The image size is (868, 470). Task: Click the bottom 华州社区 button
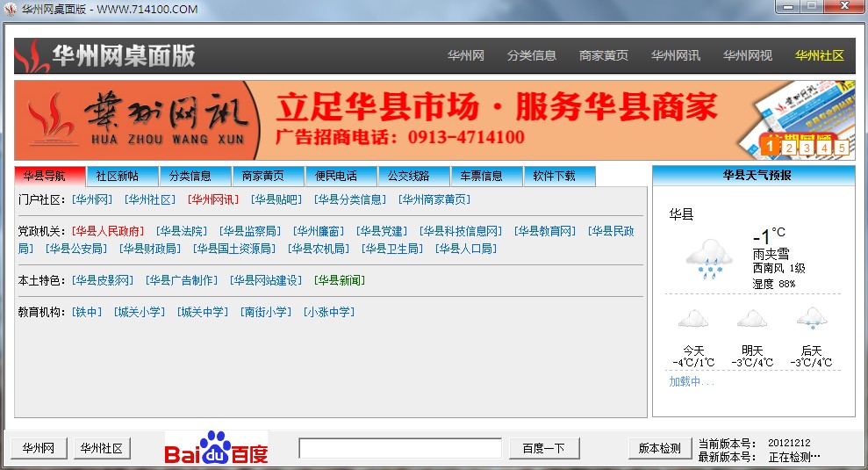[x=102, y=448]
